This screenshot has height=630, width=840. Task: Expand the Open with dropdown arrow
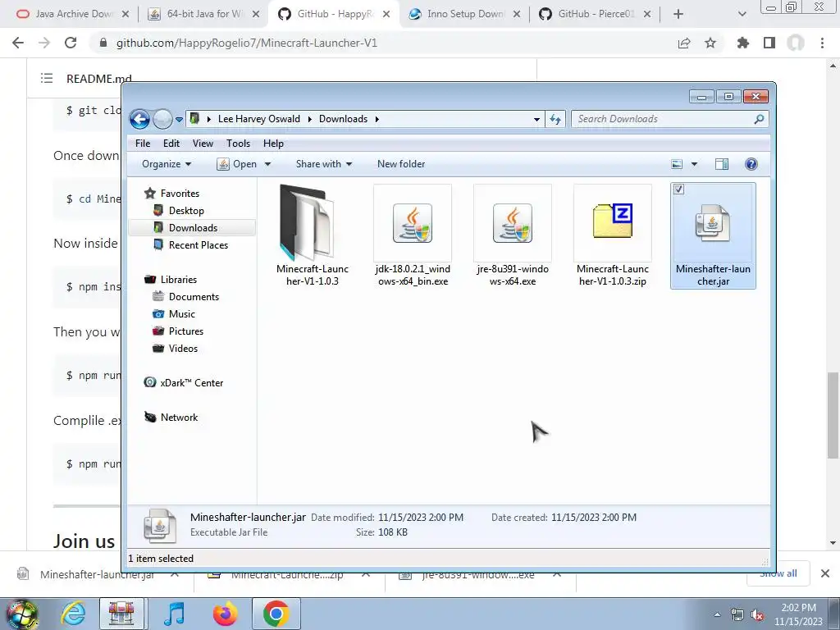(268, 164)
